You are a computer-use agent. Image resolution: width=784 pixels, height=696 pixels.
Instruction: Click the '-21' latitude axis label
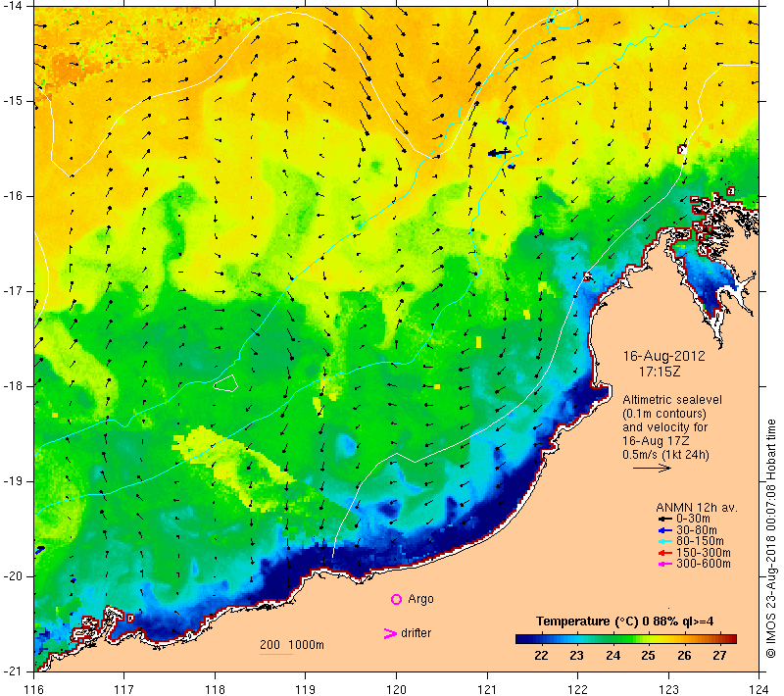(13, 671)
